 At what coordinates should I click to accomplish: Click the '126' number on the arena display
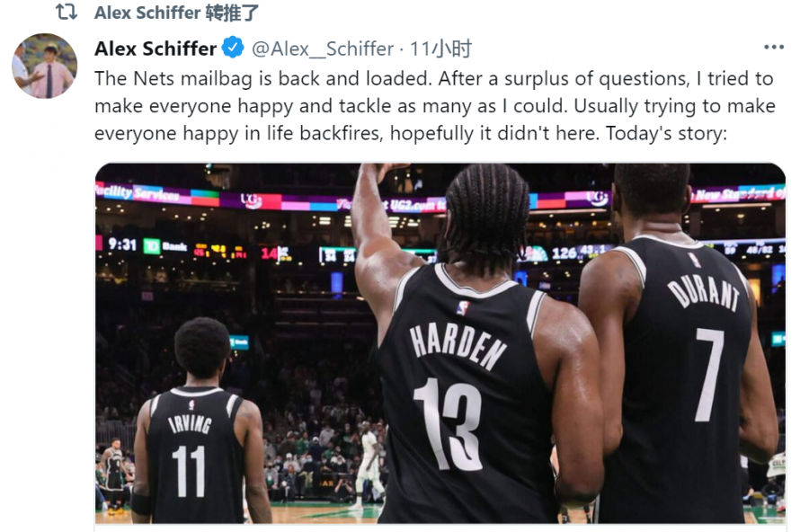point(564,253)
